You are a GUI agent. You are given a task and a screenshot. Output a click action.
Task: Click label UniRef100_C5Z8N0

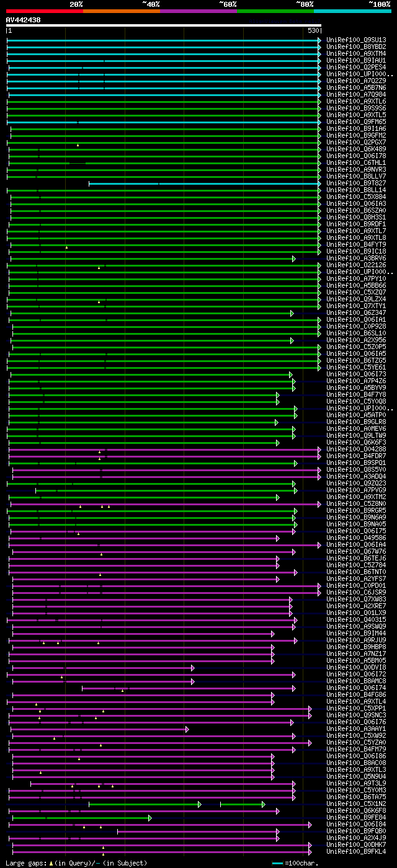[356, 503]
